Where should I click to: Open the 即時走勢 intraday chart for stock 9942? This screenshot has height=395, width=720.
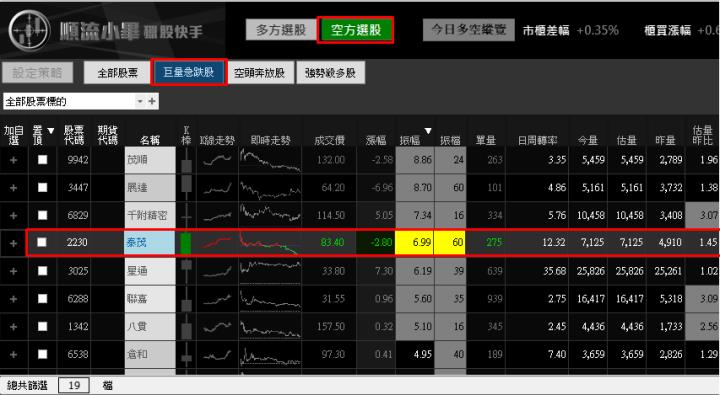click(x=270, y=160)
